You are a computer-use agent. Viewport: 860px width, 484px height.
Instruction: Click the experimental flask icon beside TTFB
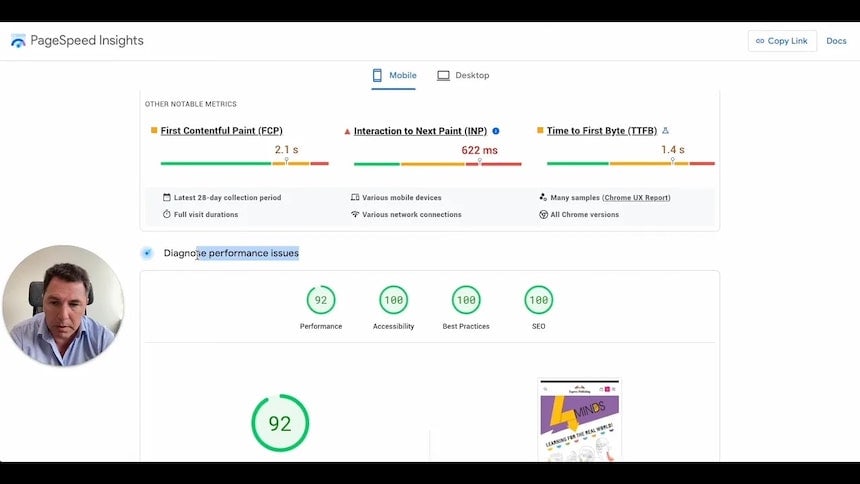click(665, 131)
